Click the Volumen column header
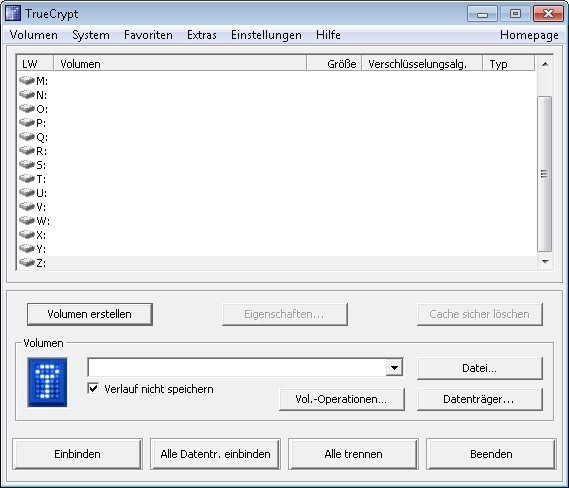 click(180, 64)
